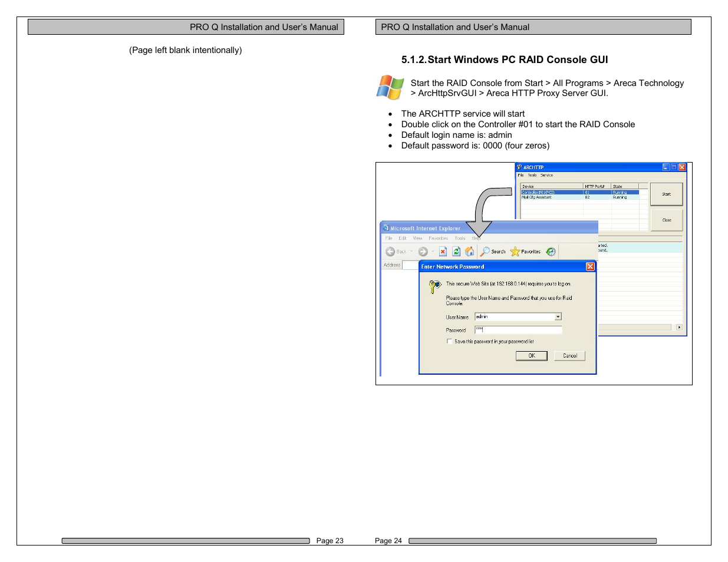
Task: Open ARCHTTP Service menu
Action: pos(547,175)
